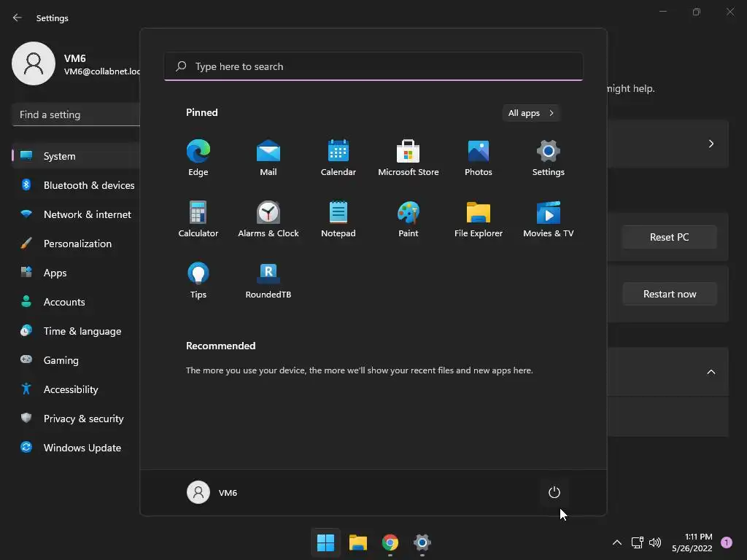Select System in Settings sidebar

click(x=76, y=156)
